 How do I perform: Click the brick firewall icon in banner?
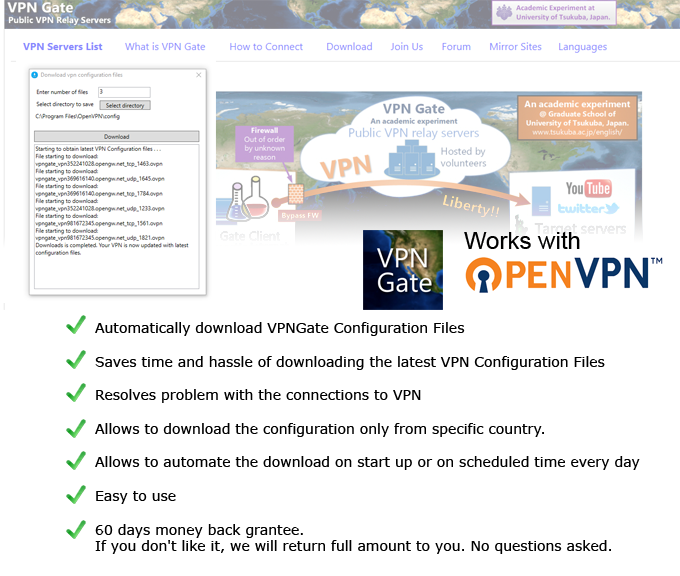296,194
